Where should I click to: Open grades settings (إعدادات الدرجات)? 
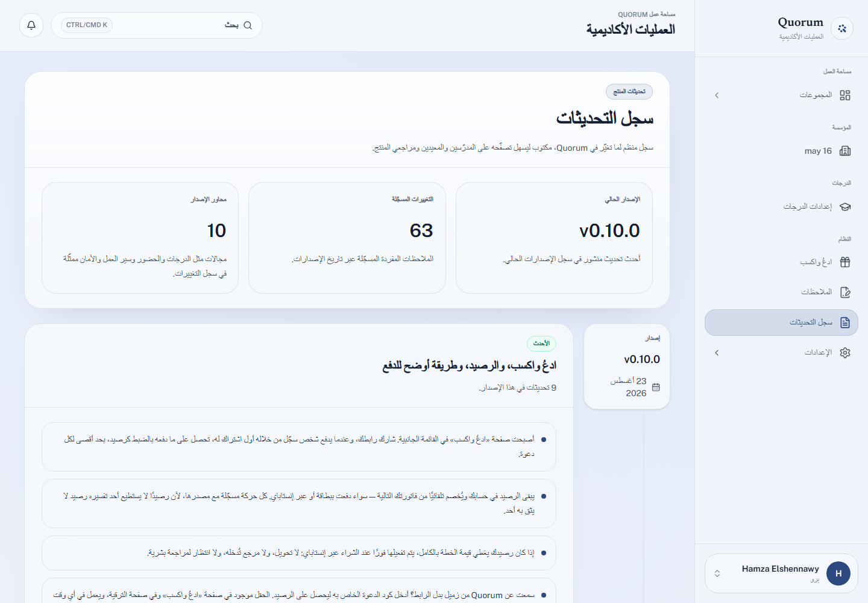tap(781, 207)
